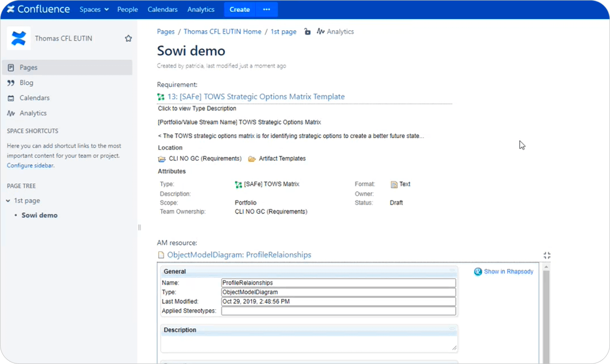Click the Create button
Image resolution: width=610 pixels, height=364 pixels.
click(x=240, y=10)
